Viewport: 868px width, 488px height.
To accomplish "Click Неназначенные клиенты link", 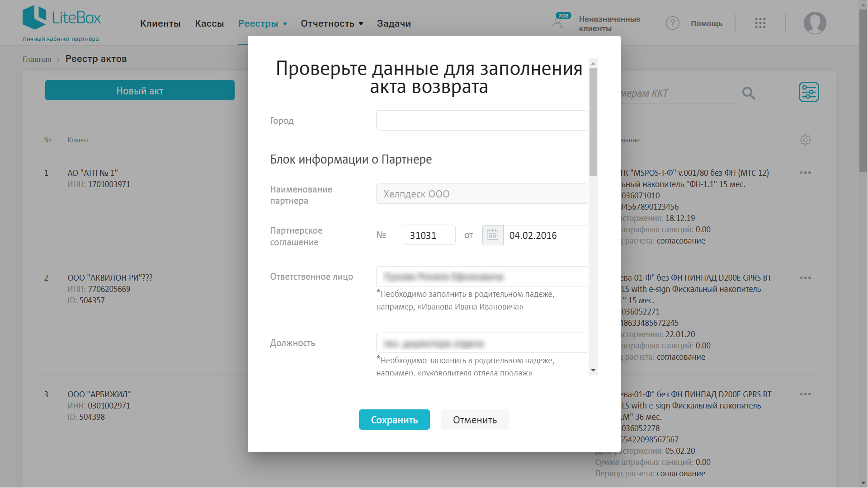I will point(609,23).
